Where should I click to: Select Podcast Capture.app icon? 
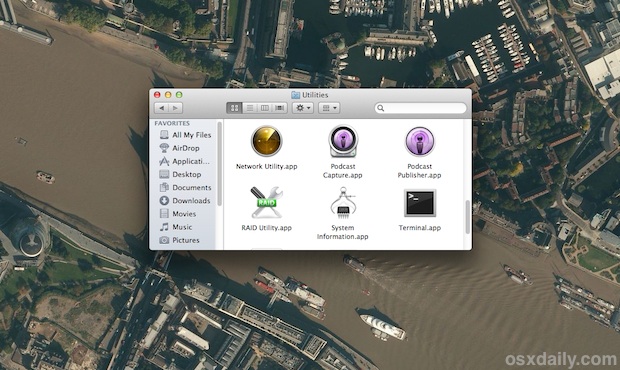342,141
